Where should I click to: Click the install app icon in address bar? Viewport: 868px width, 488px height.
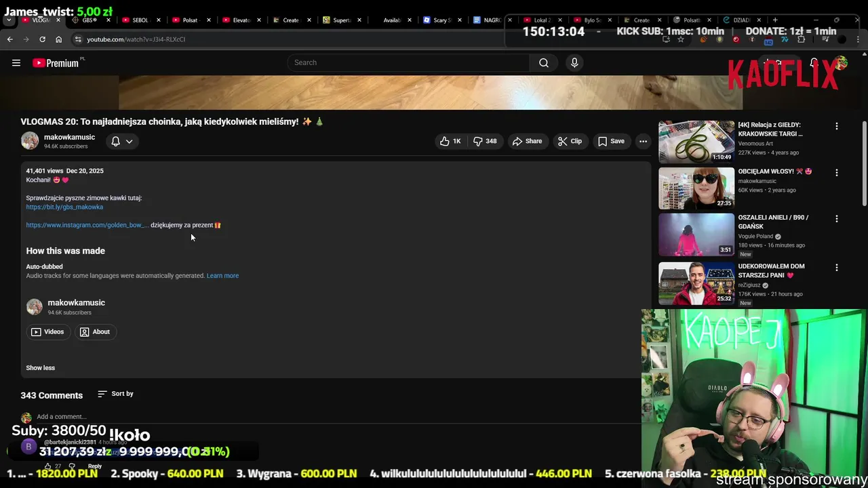click(666, 39)
